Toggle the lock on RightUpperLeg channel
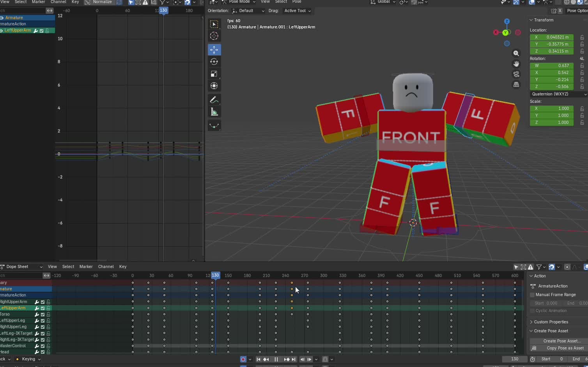Screen dimensions: 588x367 48,327
